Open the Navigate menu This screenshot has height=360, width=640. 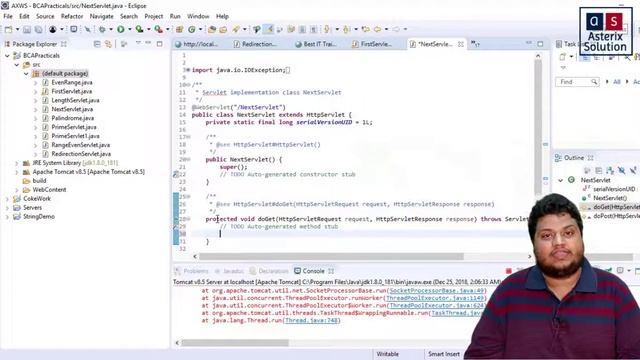[102, 16]
